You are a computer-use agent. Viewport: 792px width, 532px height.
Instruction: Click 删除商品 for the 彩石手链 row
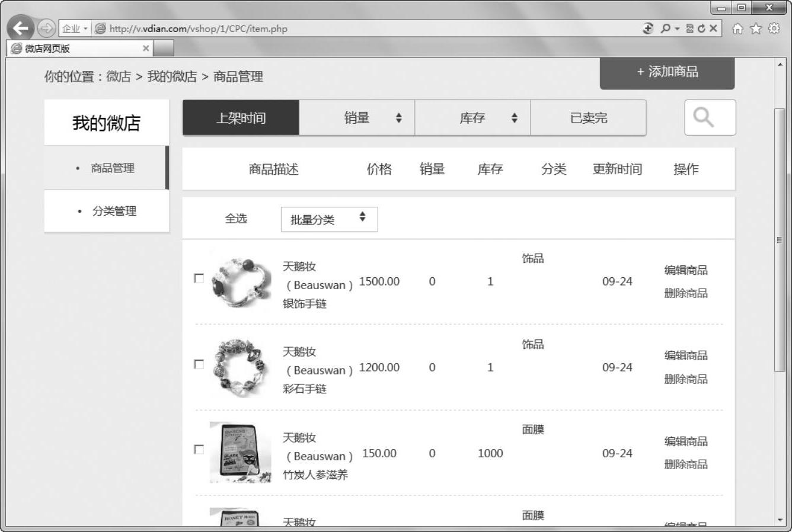pos(686,379)
